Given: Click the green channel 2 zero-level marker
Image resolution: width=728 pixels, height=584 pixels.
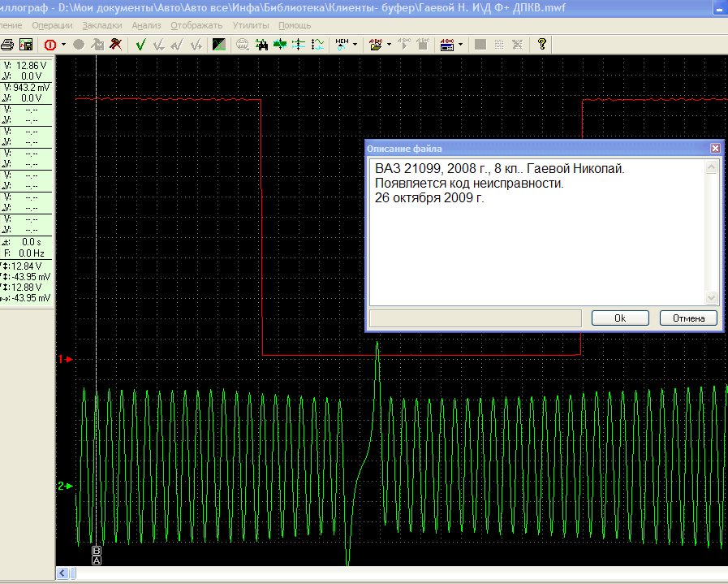Looking at the screenshot, I should pos(66,486).
